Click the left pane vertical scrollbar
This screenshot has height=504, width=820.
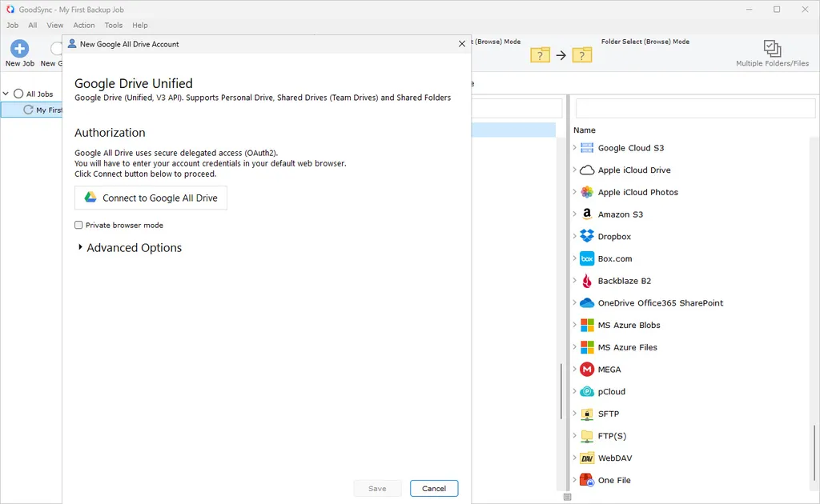[561, 392]
